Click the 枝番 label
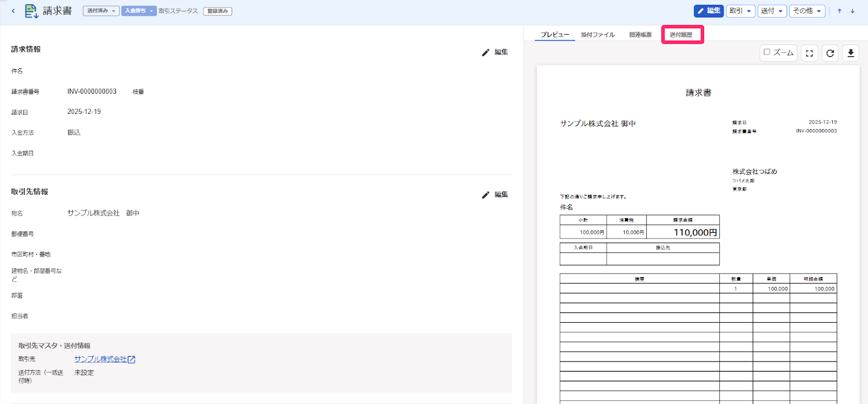This screenshot has height=404, width=868. 138,92
